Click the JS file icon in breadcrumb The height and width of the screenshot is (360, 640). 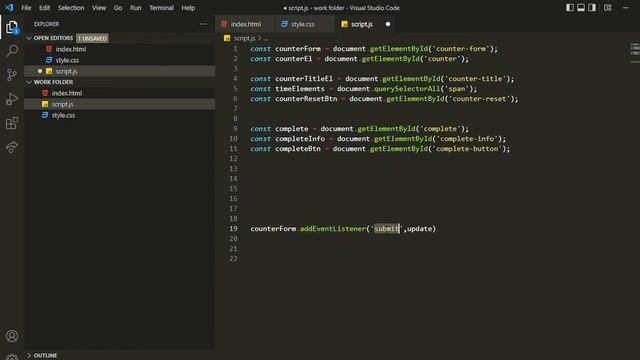(x=227, y=38)
